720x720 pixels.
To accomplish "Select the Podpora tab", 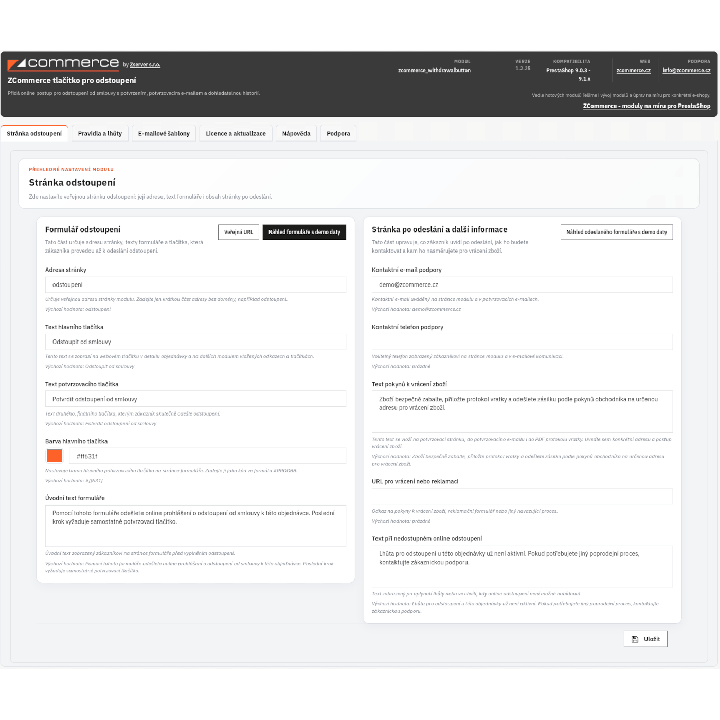I will point(338,133).
